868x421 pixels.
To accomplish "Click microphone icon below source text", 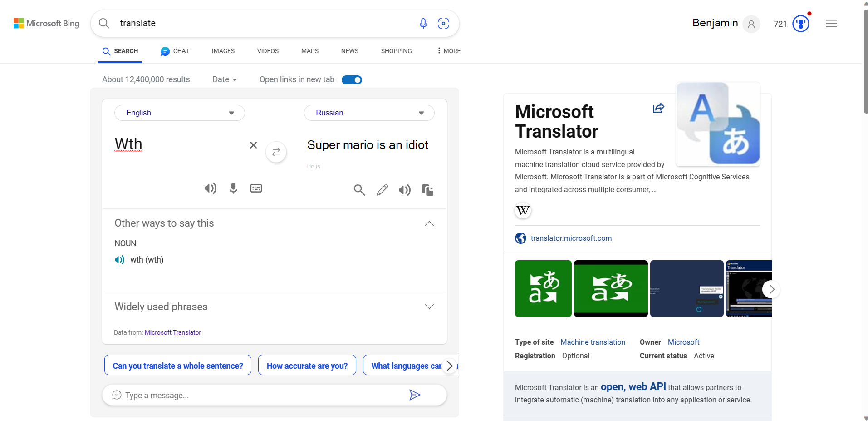I will [233, 188].
